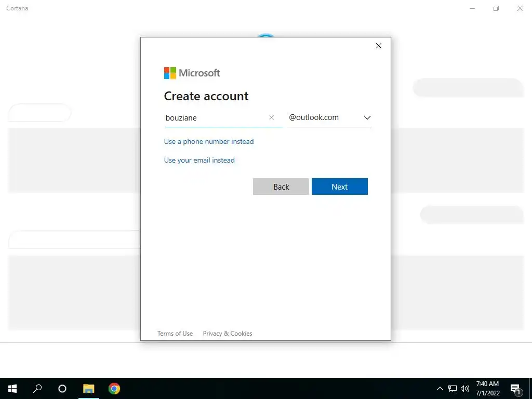Screen dimensions: 532x399
Task: Open network status tray icon
Action: (453, 389)
